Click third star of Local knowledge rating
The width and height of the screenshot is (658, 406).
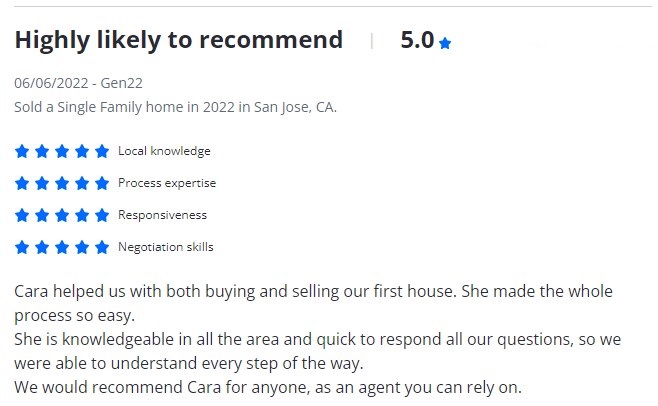coord(62,152)
